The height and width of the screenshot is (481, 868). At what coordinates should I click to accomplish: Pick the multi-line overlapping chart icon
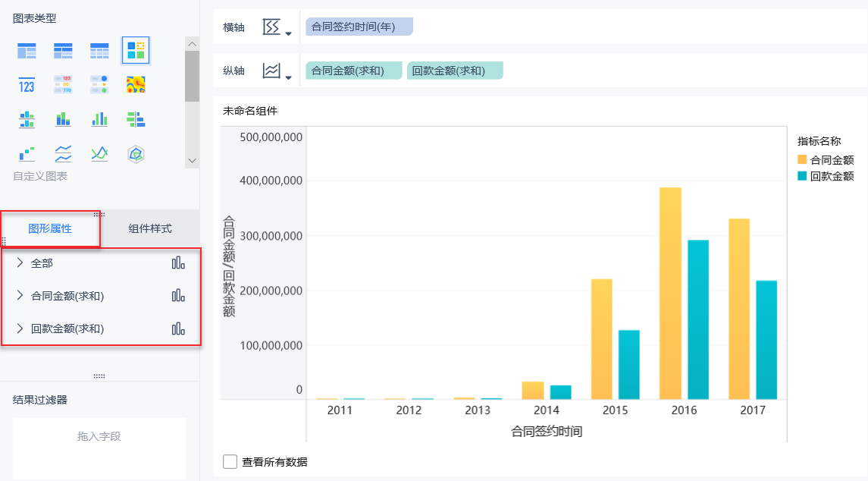[x=99, y=154]
